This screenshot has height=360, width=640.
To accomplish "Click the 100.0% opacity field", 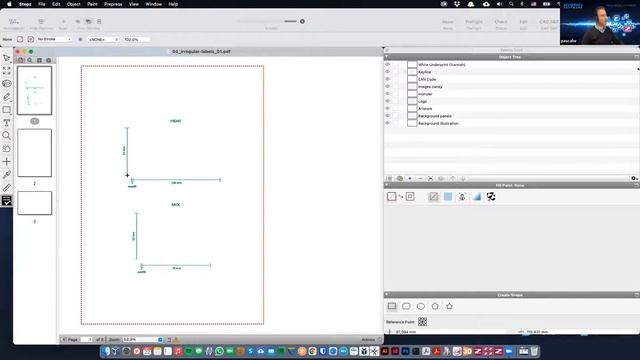I will 136,40.
